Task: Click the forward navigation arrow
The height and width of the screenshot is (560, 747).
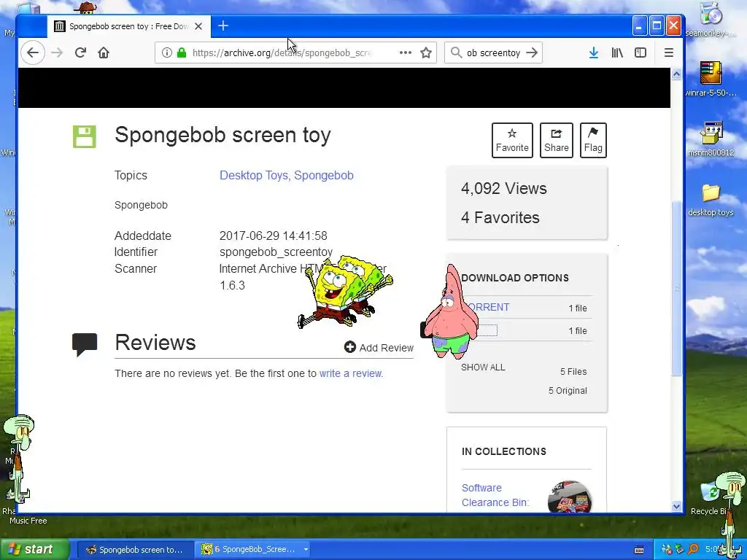Action: (x=57, y=52)
